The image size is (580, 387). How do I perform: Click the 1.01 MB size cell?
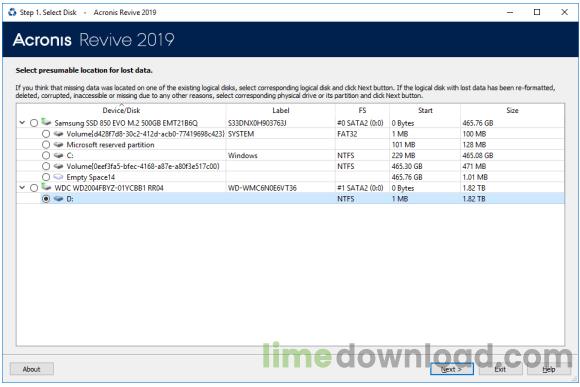(x=475, y=177)
